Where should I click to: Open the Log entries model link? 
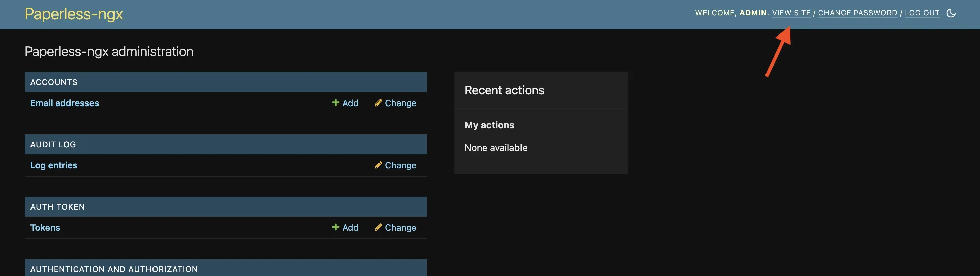tap(54, 165)
